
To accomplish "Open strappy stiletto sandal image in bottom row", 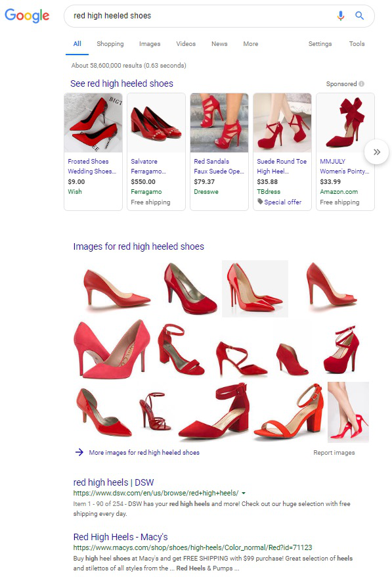I will click(155, 411).
